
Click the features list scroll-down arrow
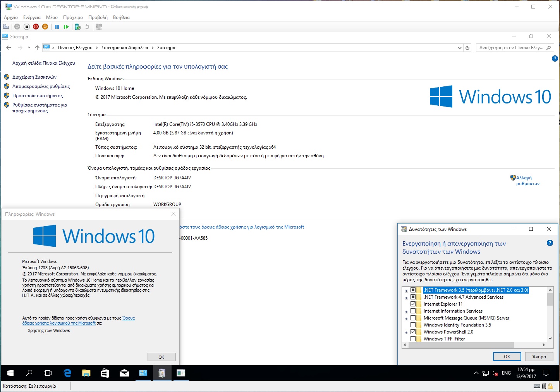coord(550,339)
